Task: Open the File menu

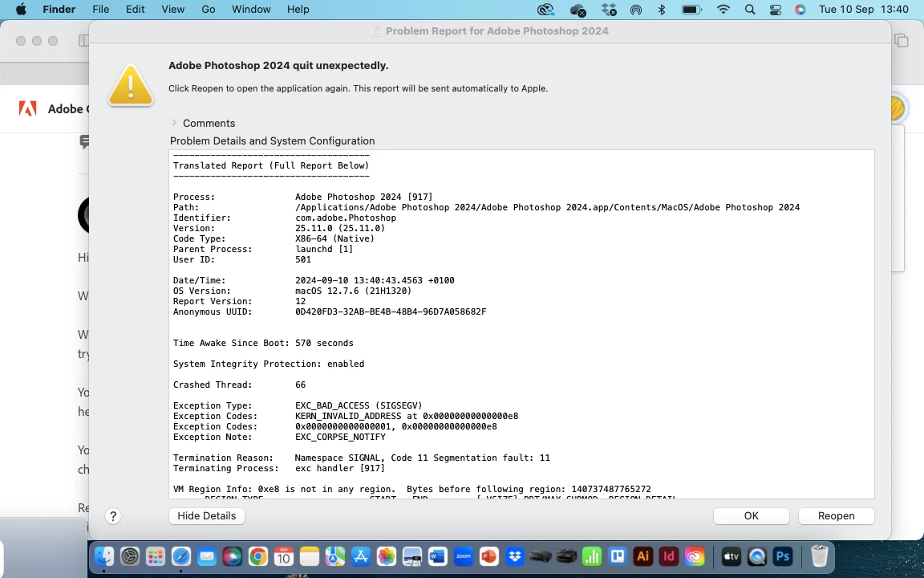Action: (x=101, y=10)
